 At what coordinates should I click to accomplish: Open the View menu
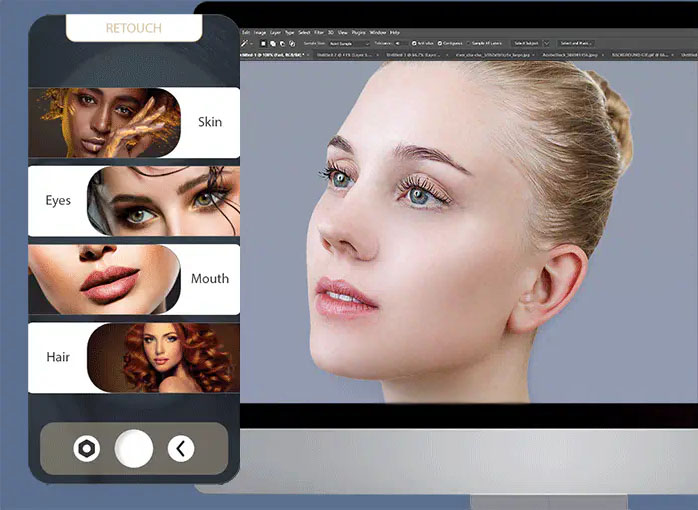[x=343, y=32]
